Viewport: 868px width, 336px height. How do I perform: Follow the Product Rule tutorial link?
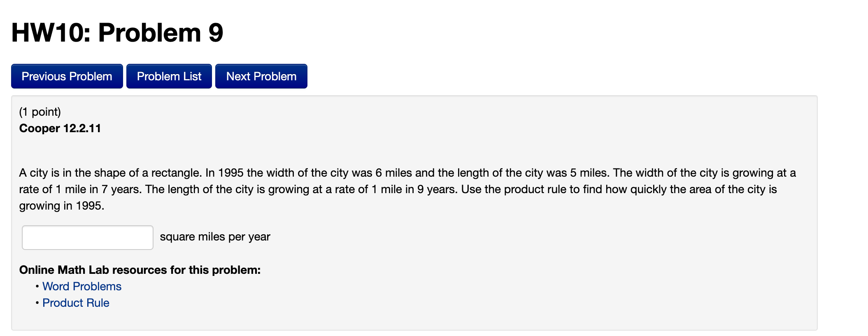(x=75, y=303)
